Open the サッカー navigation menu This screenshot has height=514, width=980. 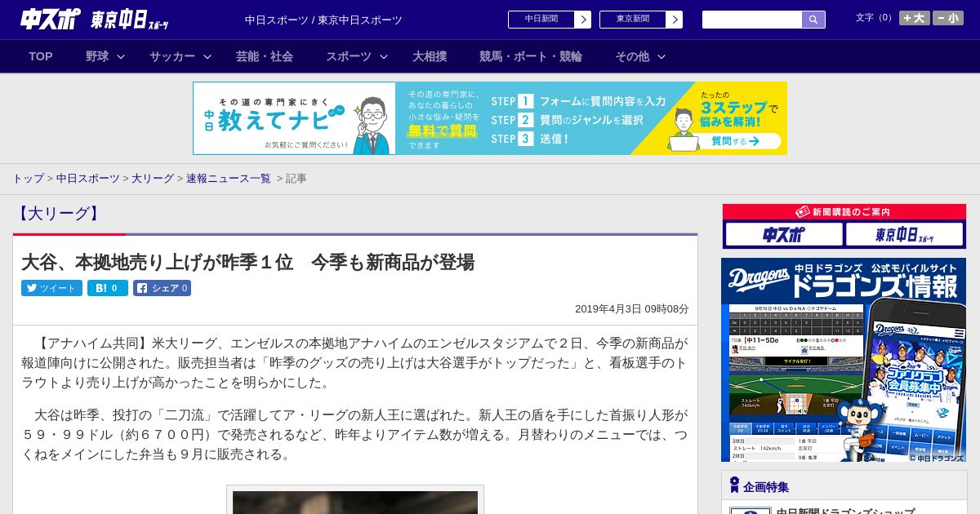coord(172,56)
